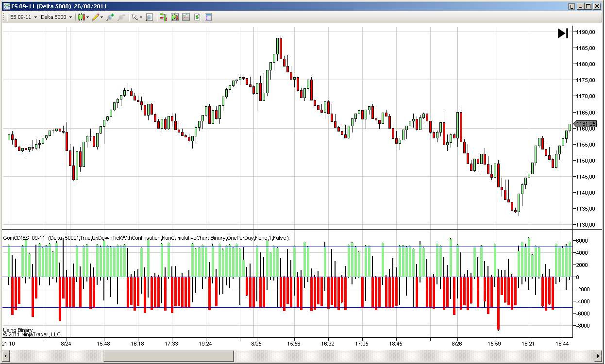Click the greyed zoom out icon

pyautogui.click(x=121, y=17)
